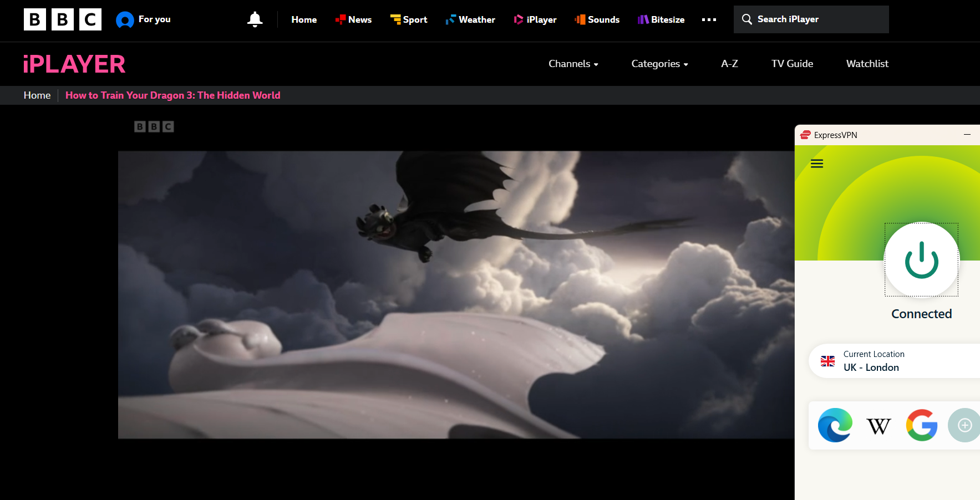Click the BBC logo in the header
This screenshot has width=980, height=500.
click(x=62, y=19)
